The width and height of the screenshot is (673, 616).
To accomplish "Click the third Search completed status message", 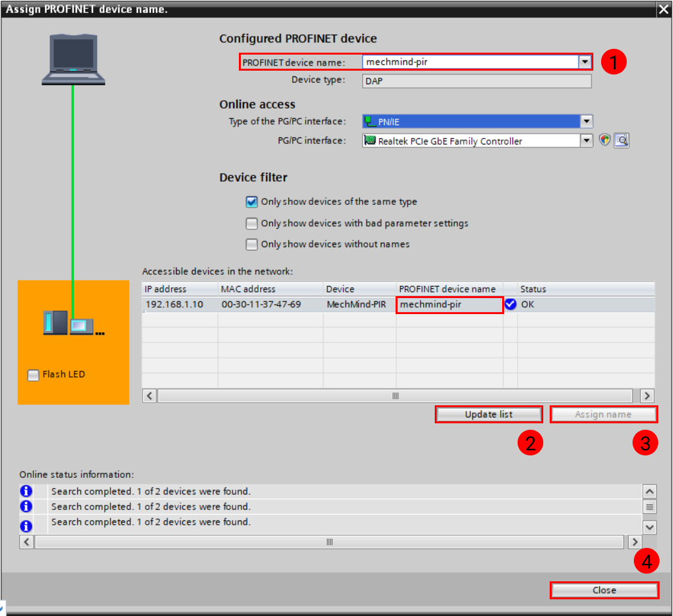I will 151,522.
